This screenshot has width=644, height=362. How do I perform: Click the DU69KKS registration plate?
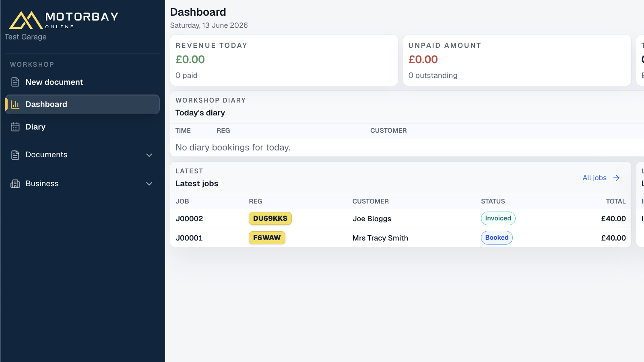pyautogui.click(x=270, y=218)
